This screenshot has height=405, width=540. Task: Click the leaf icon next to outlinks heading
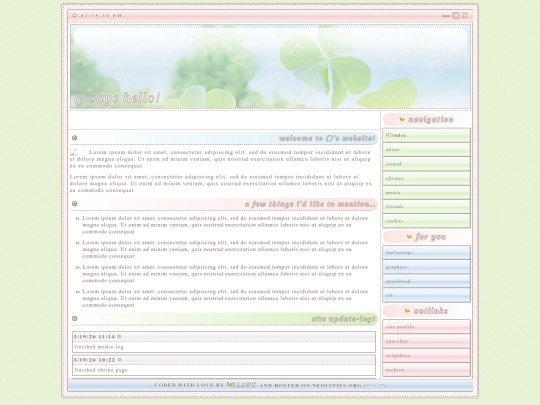click(407, 311)
